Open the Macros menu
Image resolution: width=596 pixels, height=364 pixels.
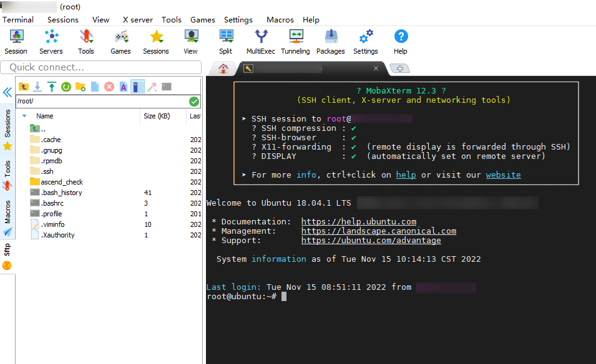pos(280,20)
